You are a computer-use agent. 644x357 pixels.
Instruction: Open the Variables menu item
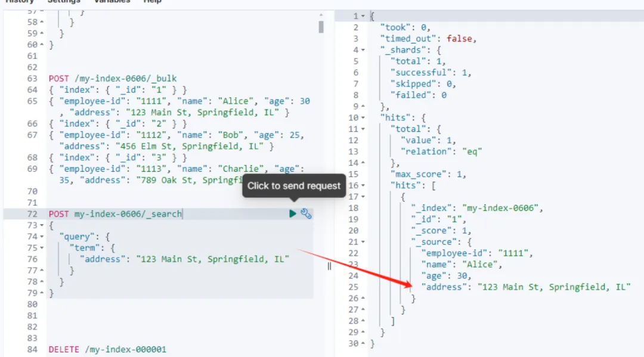point(113,2)
